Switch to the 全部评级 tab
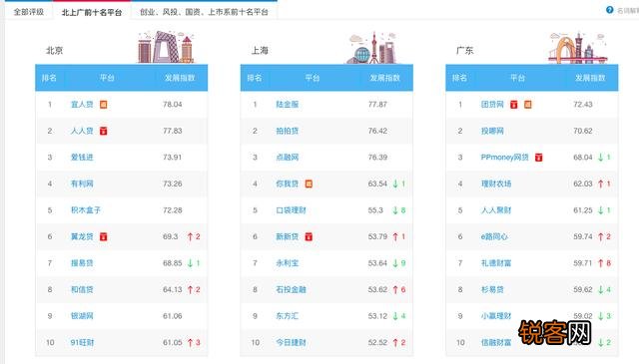This screenshot has height=364, width=639. click(x=29, y=12)
